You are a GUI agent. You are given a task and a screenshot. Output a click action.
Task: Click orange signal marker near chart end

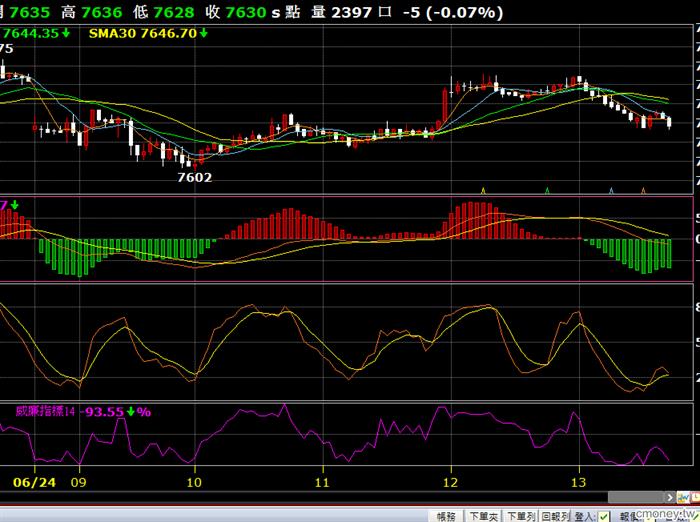tap(643, 191)
